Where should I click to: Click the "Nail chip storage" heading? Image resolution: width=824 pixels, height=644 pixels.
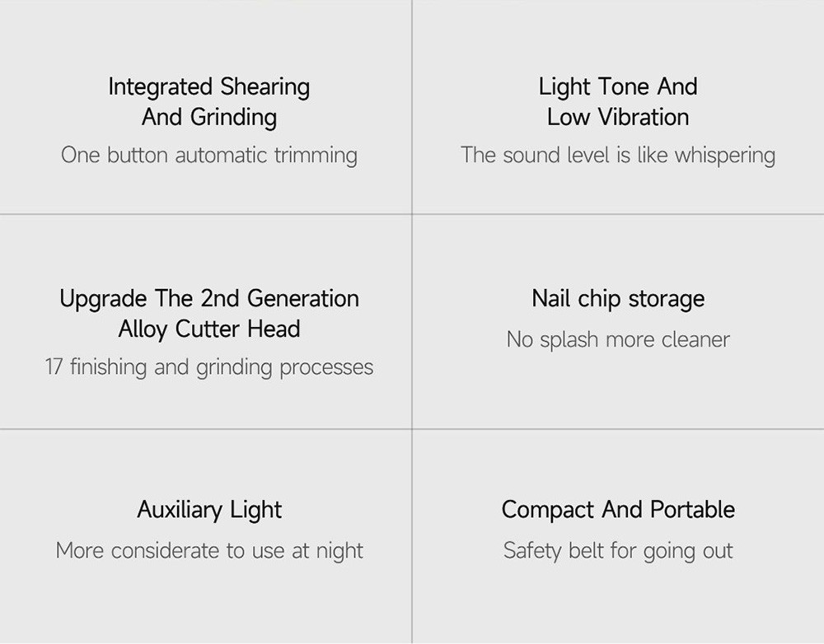click(x=618, y=298)
